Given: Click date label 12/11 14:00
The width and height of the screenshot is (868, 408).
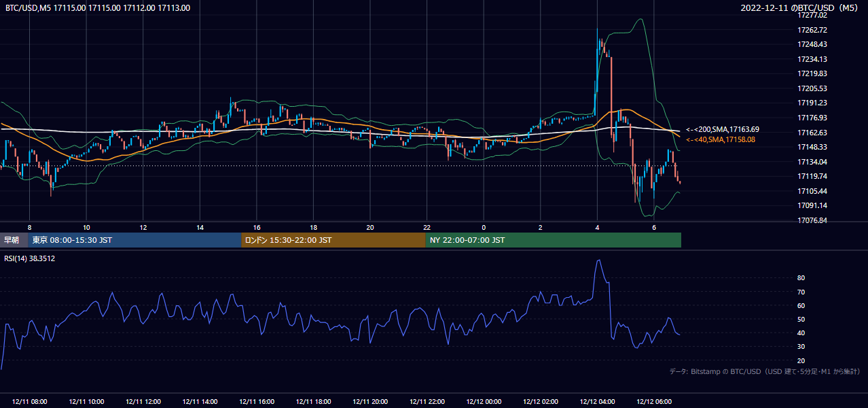Looking at the screenshot, I should pos(200,401).
